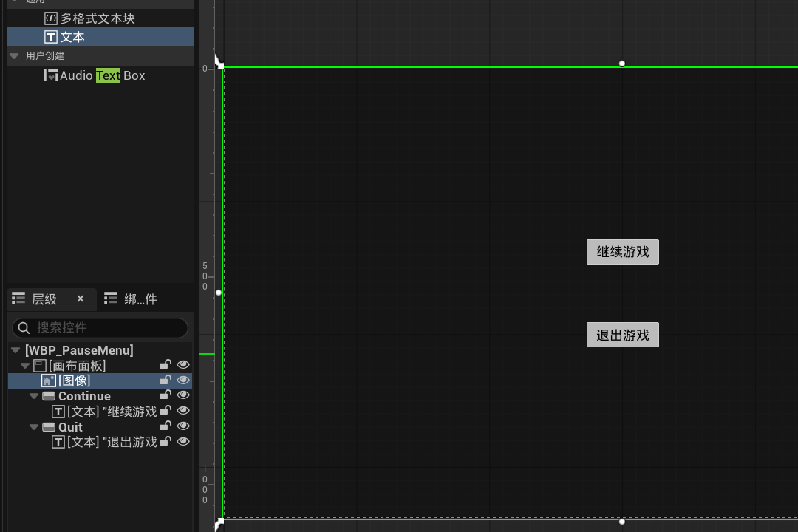Hide the [图像] widget via eye icon
The height and width of the screenshot is (532, 798).
[x=183, y=380]
